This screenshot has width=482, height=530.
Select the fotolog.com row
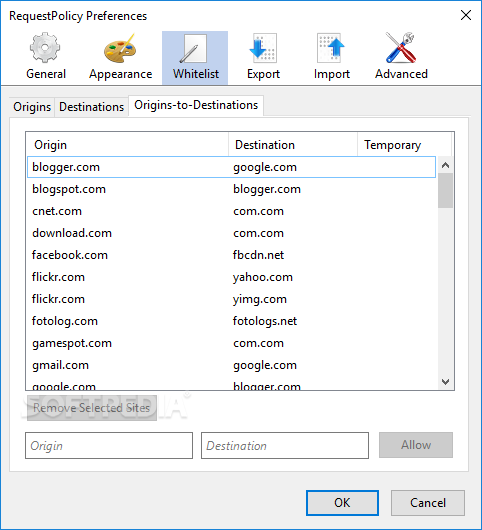(x=232, y=321)
